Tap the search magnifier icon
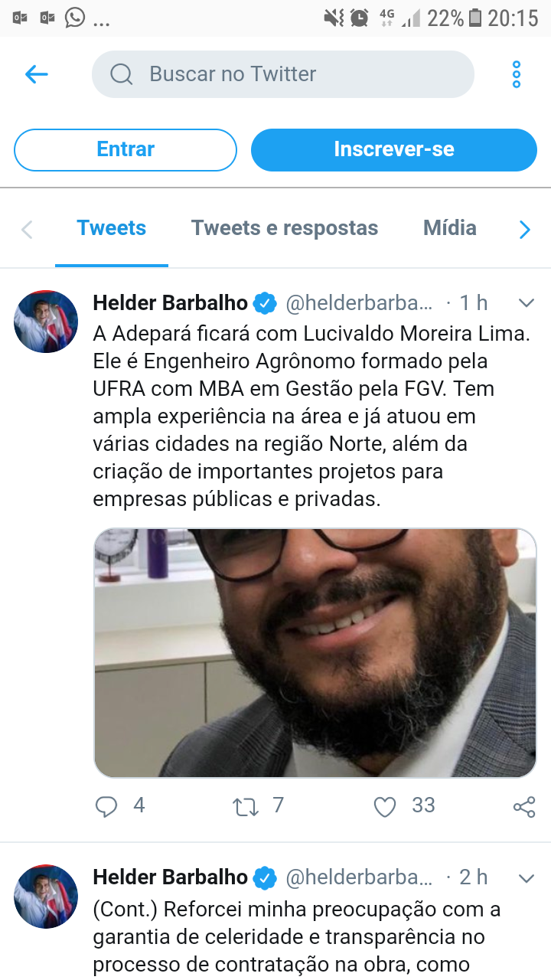Image resolution: width=551 pixels, height=980 pixels. click(122, 74)
